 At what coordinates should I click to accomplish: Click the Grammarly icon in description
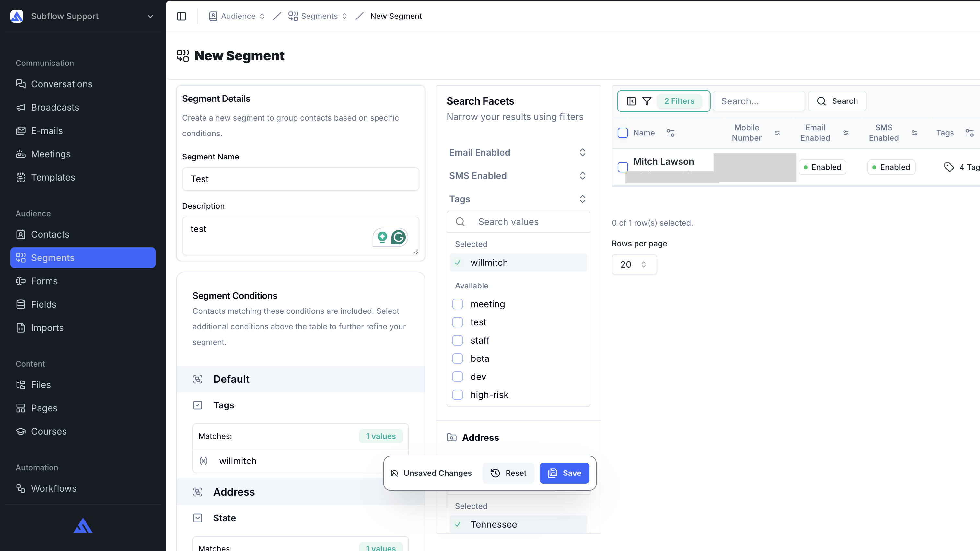398,238
